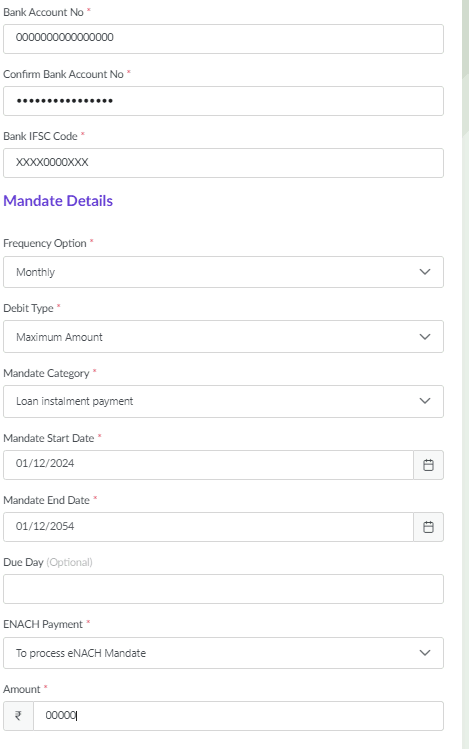The height and width of the screenshot is (749, 469).
Task: Click the Mandate Start Date text field
Action: [x=208, y=465]
